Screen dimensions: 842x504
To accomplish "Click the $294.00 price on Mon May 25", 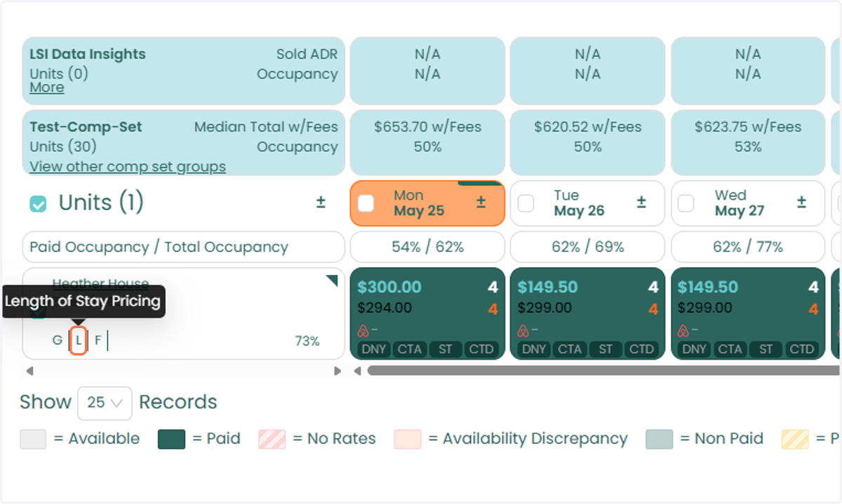I will (385, 308).
